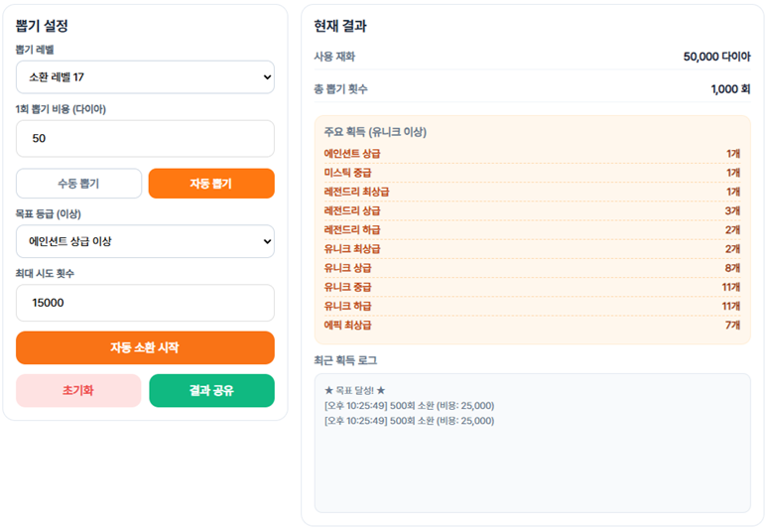Switch to 수동 뽑기 mode
Screen dimensions: 766x532
click(79, 184)
